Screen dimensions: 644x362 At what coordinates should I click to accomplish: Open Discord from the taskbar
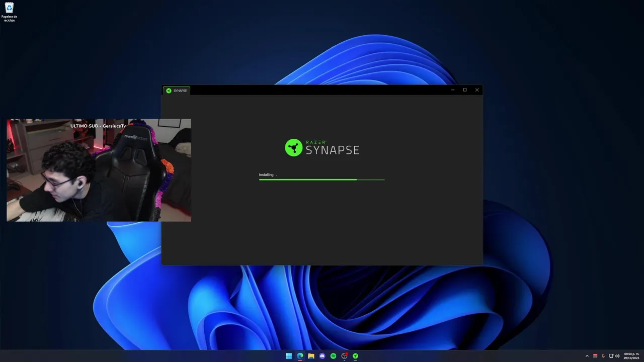tap(322, 356)
